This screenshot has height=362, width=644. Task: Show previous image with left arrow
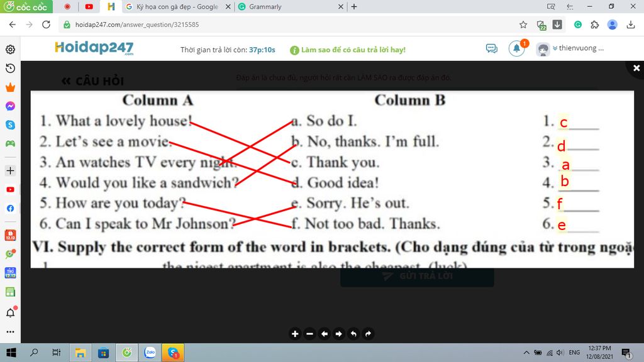325,334
